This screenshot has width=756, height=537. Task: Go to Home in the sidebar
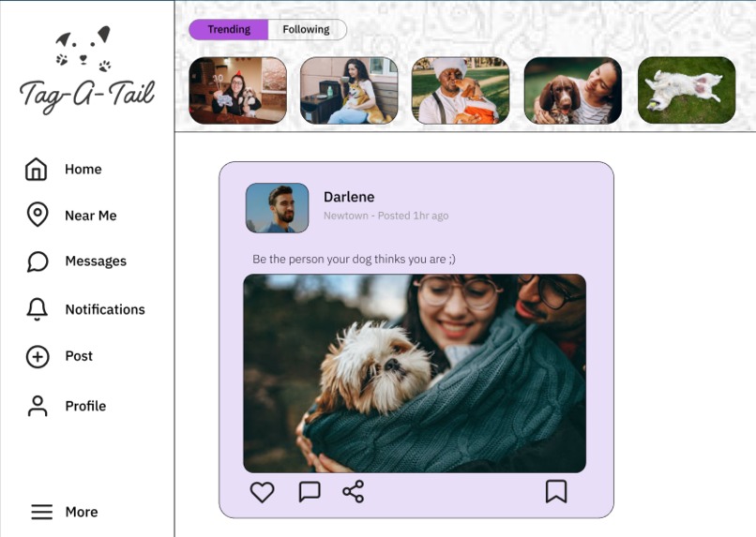(83, 170)
